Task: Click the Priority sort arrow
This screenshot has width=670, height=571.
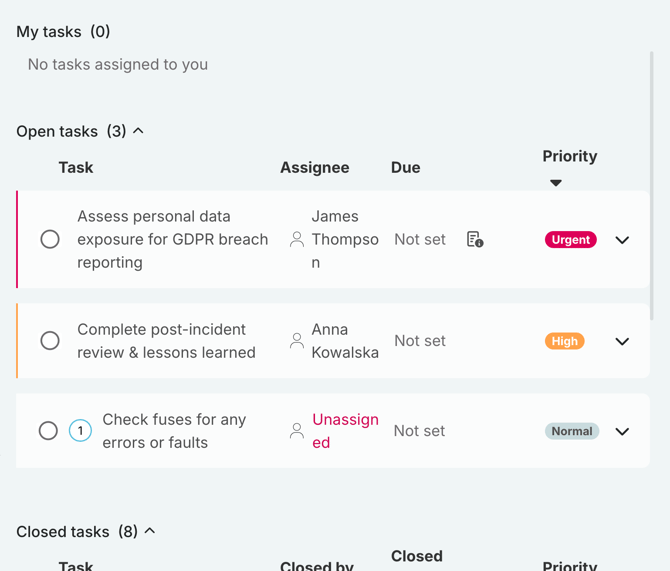Action: click(556, 183)
